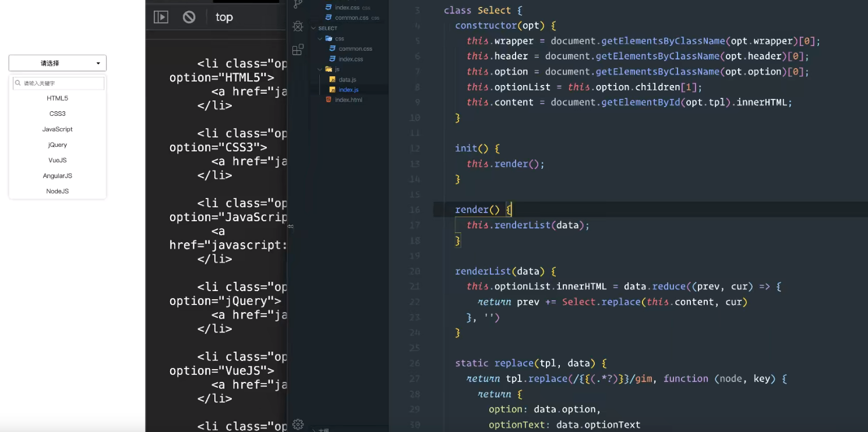This screenshot has height=432, width=868.
Task: Click the 'renderList(data) {' method line
Action: tap(506, 271)
